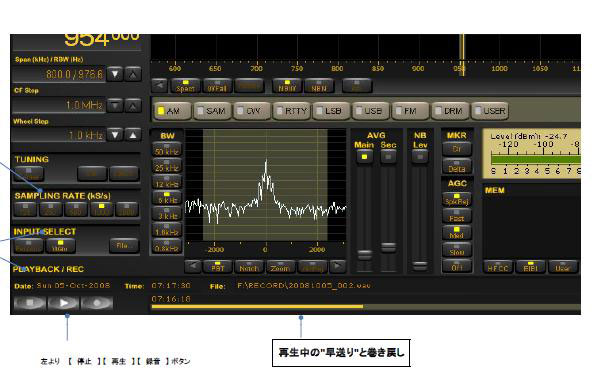Raise the CF Step value
Image resolution: width=594 pixels, height=385 pixels.
[133, 105]
